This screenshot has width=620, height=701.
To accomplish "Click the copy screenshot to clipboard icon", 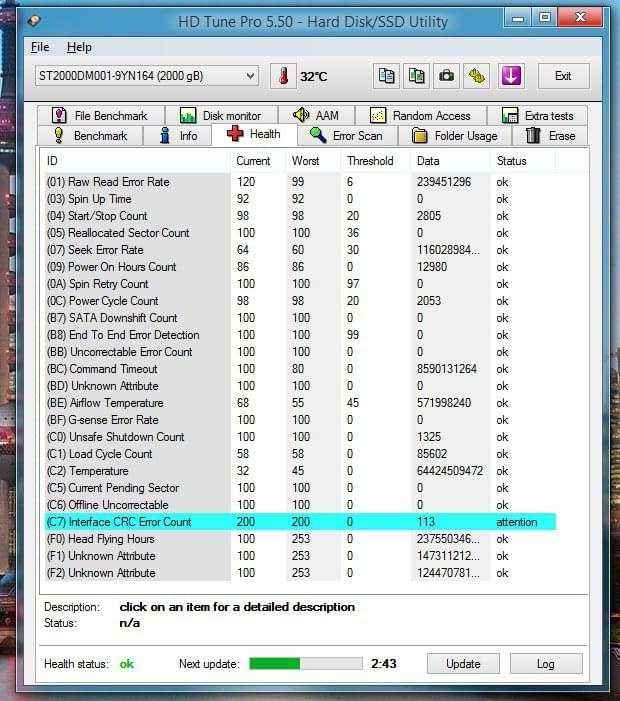I will click(x=417, y=76).
